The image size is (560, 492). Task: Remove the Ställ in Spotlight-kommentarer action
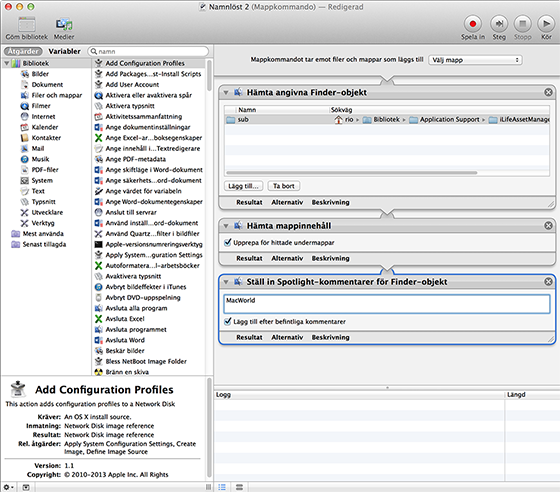pos(548,282)
